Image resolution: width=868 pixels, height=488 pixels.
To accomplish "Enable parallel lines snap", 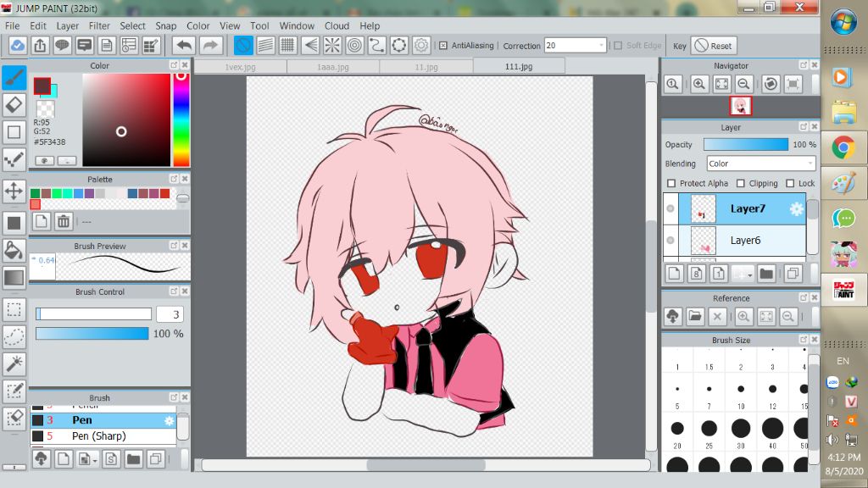I will tap(265, 46).
